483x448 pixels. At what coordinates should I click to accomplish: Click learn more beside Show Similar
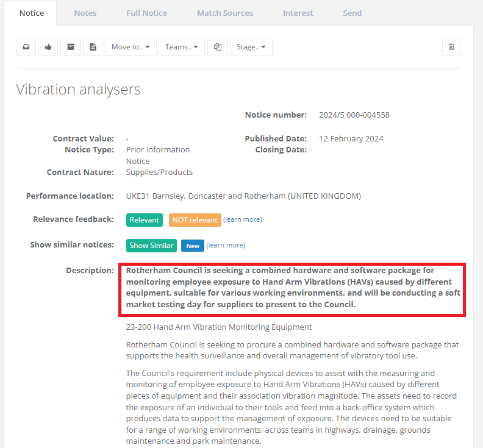click(x=226, y=245)
